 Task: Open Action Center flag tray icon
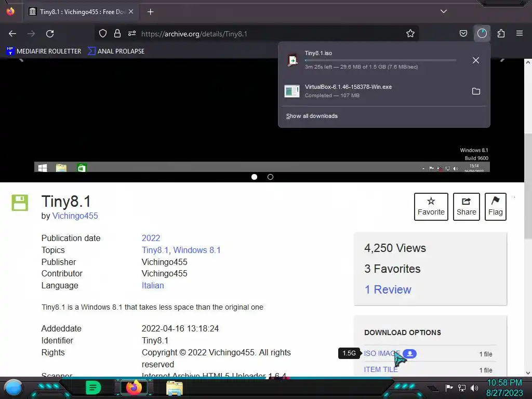click(449, 388)
